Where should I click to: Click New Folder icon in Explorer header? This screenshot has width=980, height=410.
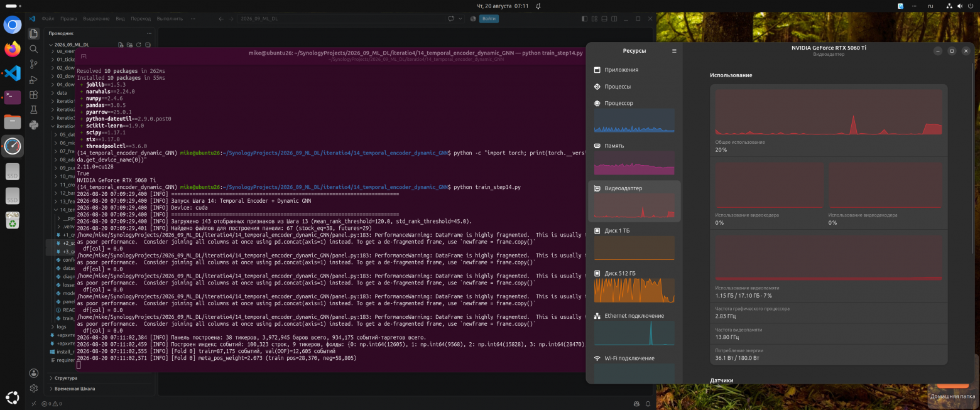(129, 45)
